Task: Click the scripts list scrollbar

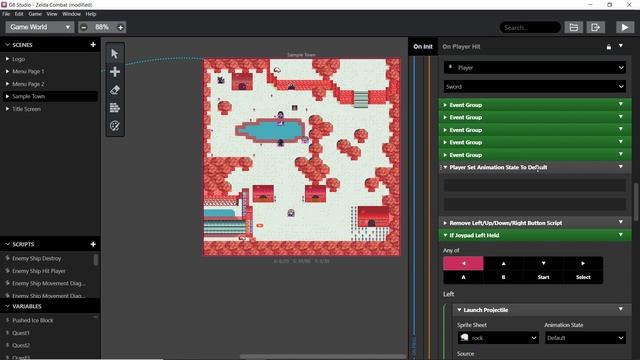Action: click(x=96, y=260)
